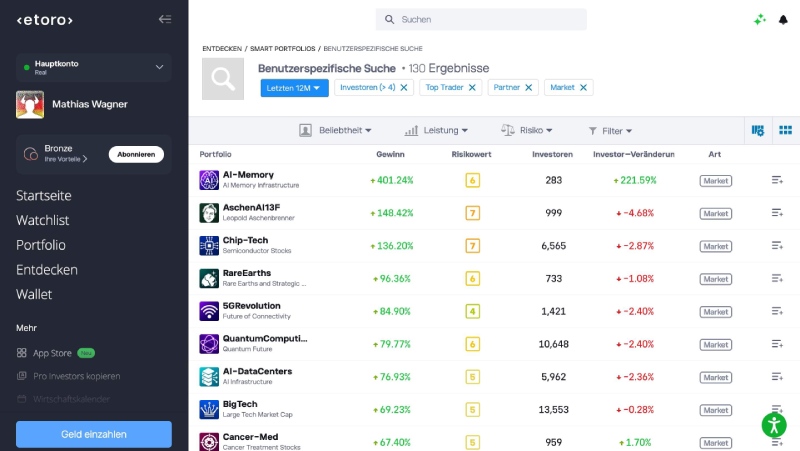
Task: Remove the Partner filter chip
Action: click(x=529, y=87)
